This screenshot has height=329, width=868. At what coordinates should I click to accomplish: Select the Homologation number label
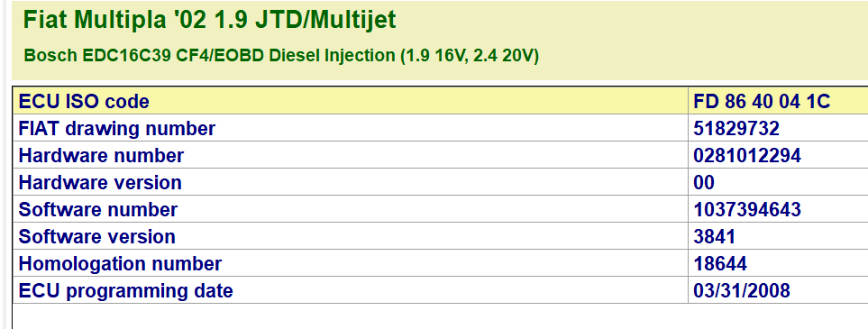point(120,263)
